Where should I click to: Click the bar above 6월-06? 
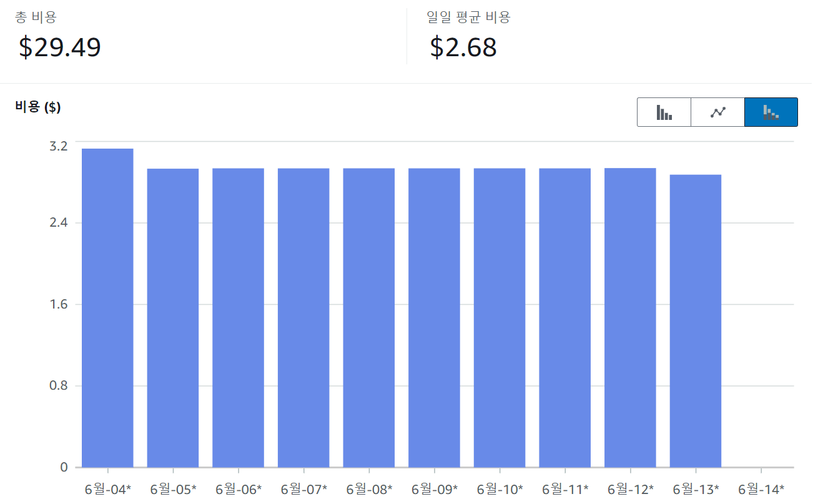[x=238, y=318]
